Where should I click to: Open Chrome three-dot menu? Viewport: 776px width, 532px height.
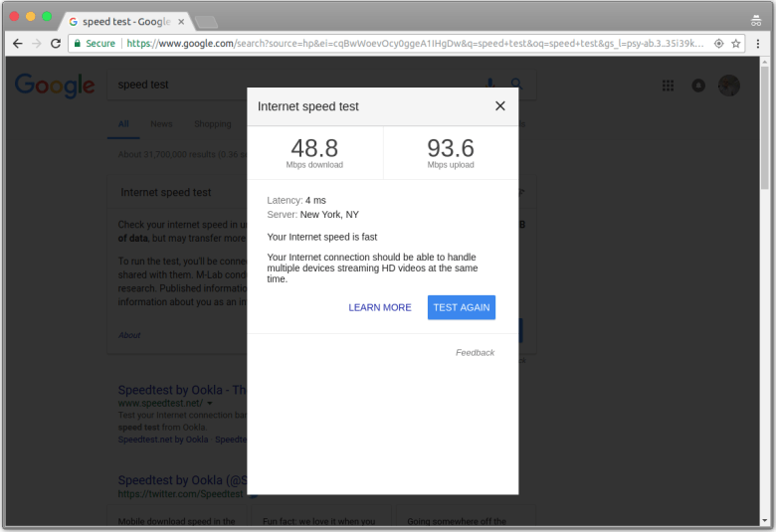[x=758, y=44]
